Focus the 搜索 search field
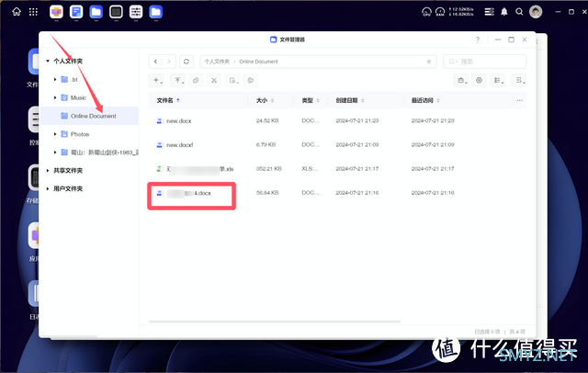Image resolution: width=588 pixels, height=373 pixels. (484, 62)
